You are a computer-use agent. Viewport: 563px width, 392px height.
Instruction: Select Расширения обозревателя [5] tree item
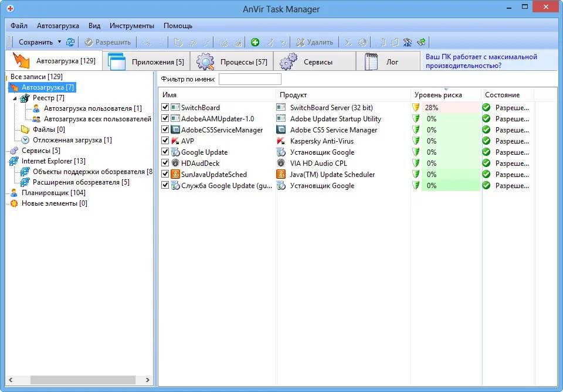[x=81, y=182]
